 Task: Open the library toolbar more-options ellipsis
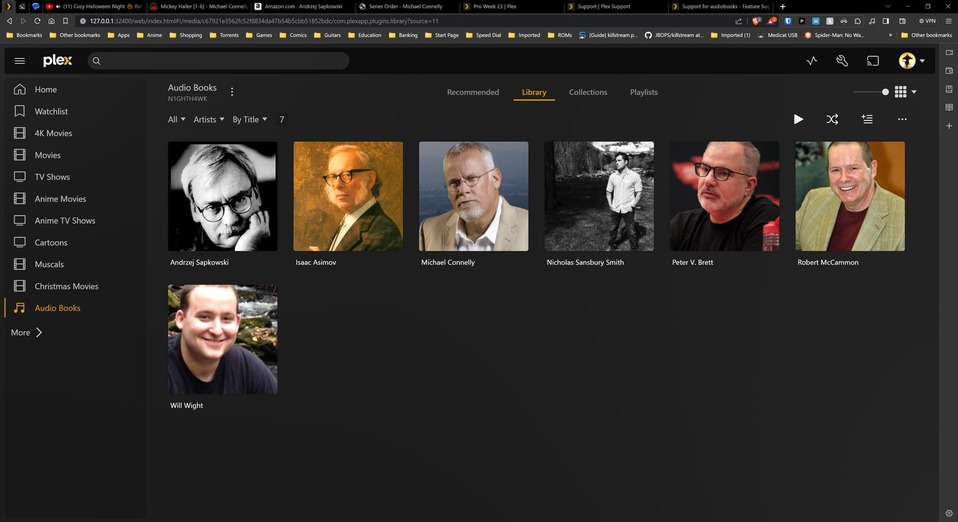coord(902,119)
